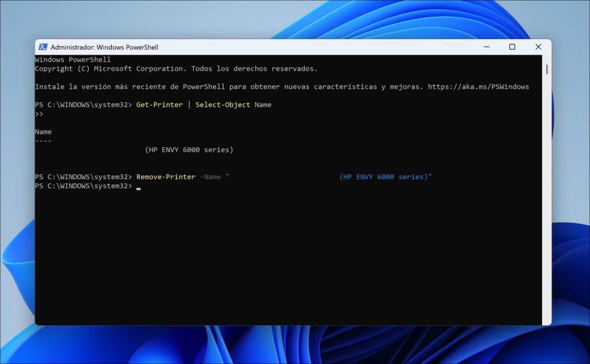
Task: Click the 'Copyright (C) Microsoft Corporation' line
Action: pyautogui.click(x=176, y=69)
